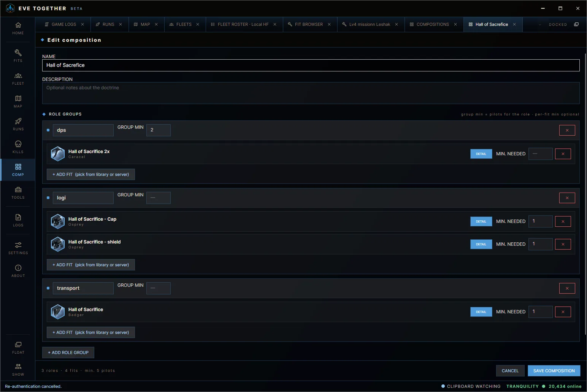
Task: Edit the logi role group name field
Action: (x=83, y=198)
